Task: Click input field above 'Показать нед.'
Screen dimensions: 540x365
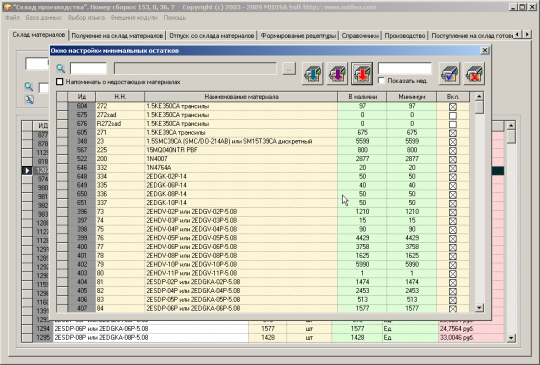Action: point(405,68)
